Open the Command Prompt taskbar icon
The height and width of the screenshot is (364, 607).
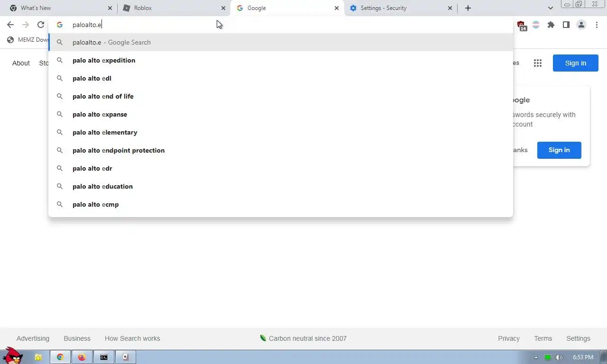pos(104,357)
